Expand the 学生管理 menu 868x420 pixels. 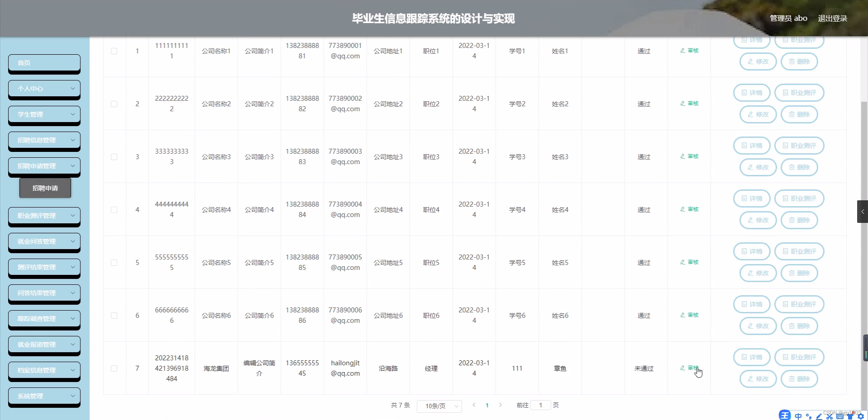point(44,114)
